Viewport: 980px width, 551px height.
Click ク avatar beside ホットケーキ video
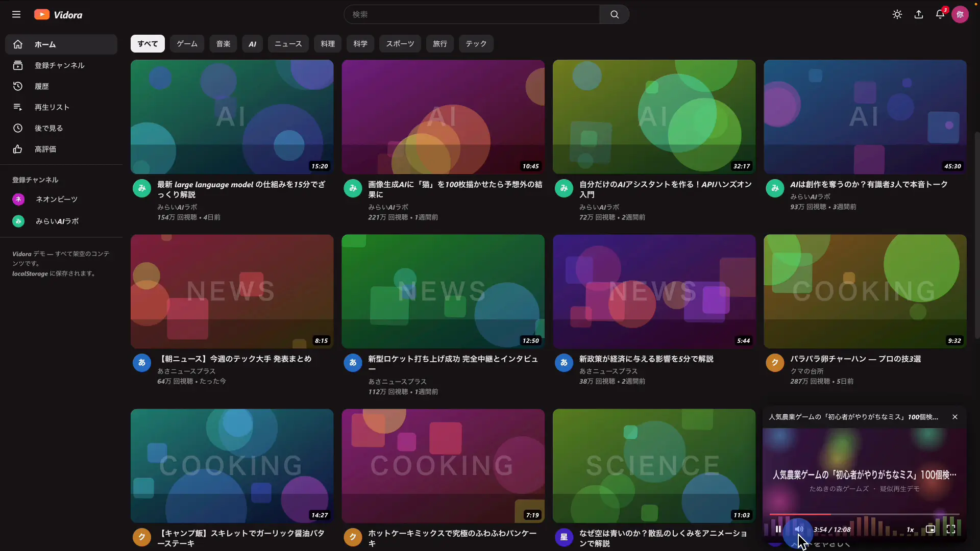tap(353, 537)
